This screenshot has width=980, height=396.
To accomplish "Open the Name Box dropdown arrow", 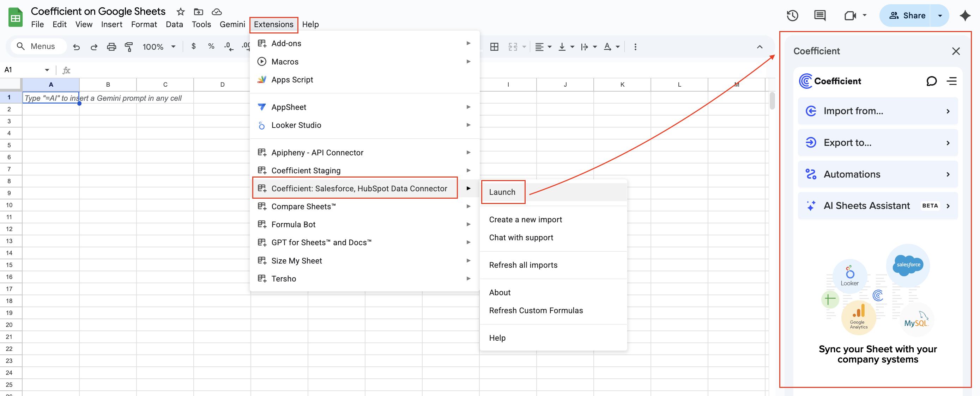I will click(x=47, y=70).
